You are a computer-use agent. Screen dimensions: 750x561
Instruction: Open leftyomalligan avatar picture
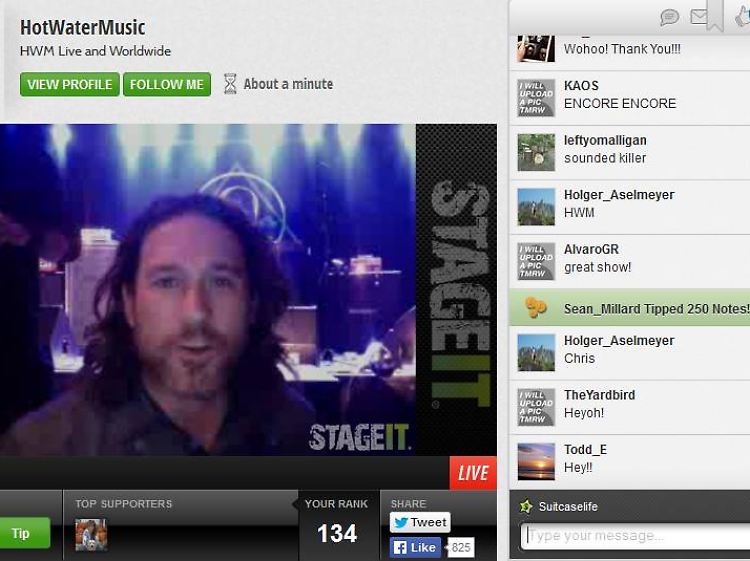point(536,152)
